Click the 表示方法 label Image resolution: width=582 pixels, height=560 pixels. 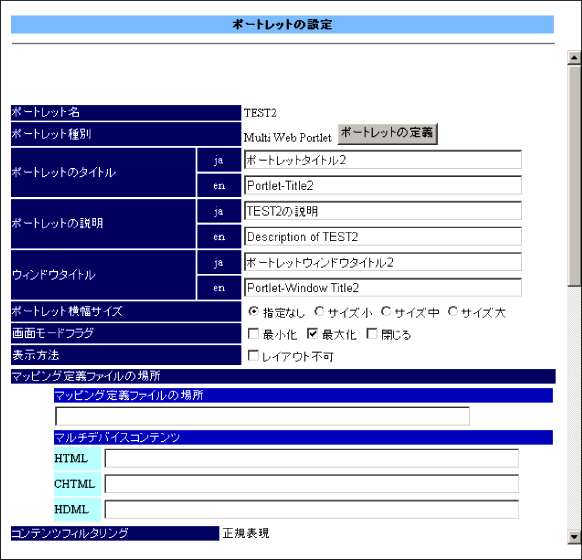[x=126, y=355]
